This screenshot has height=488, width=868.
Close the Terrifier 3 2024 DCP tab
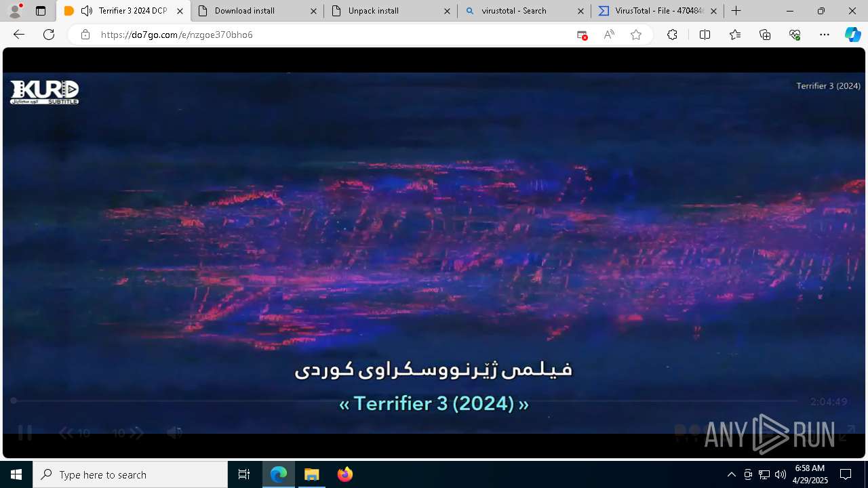(180, 11)
